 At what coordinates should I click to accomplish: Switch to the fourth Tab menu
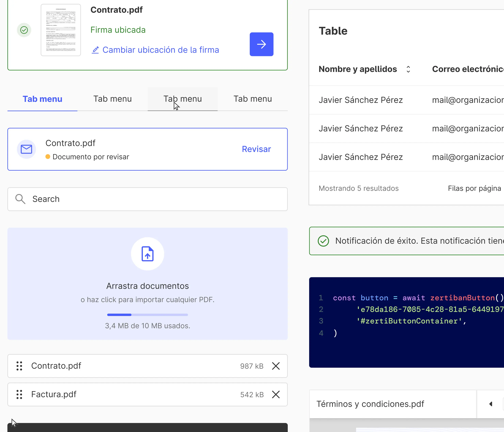(253, 99)
